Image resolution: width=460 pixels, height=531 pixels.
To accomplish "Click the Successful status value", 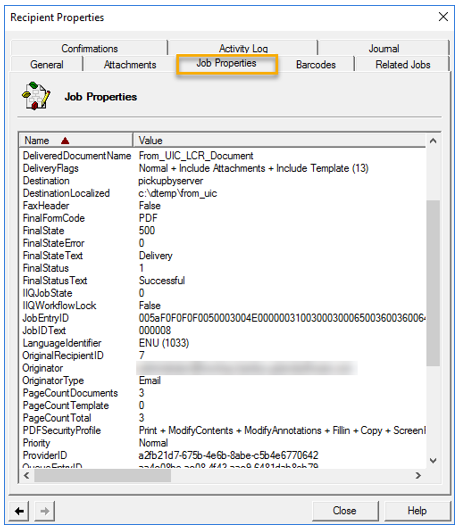I will [162, 281].
